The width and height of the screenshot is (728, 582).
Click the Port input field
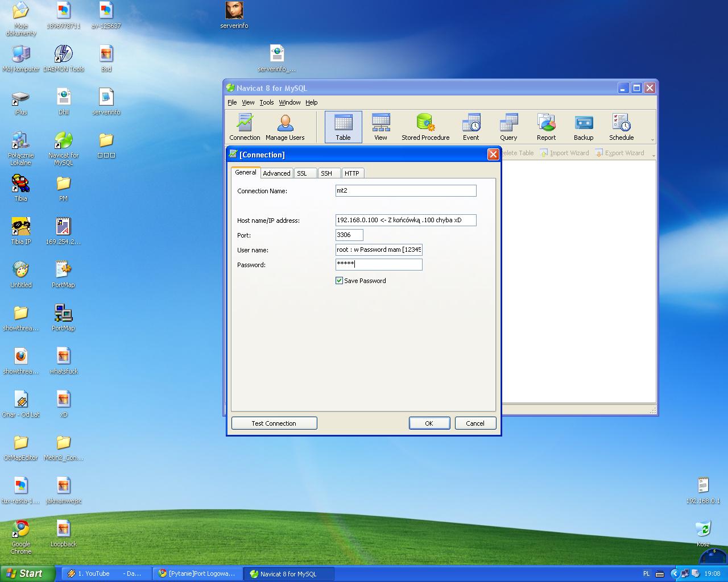(349, 235)
